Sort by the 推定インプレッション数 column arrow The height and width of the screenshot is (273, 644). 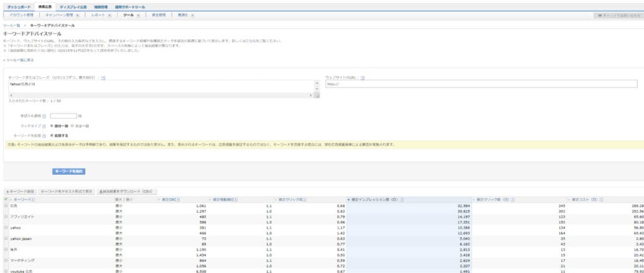pos(349,199)
